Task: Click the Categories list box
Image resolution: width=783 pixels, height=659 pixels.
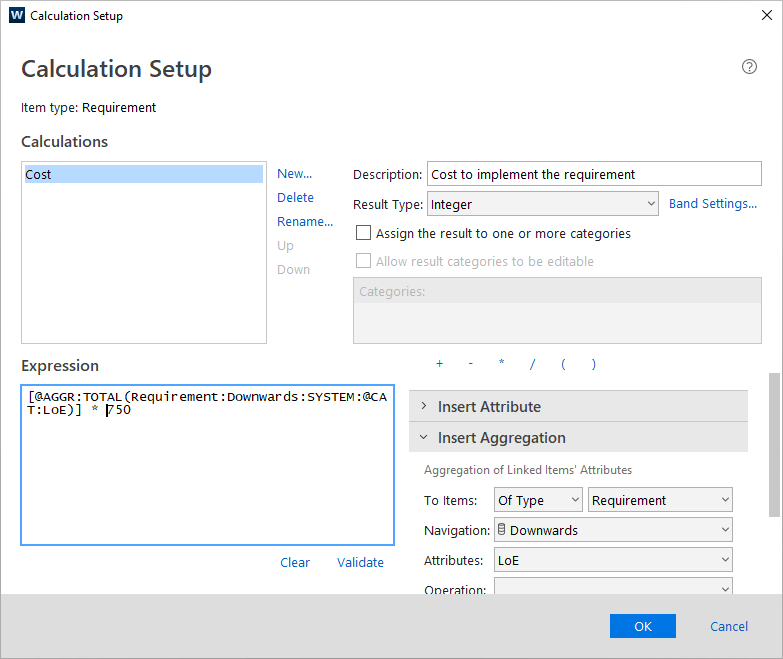Action: [x=557, y=311]
